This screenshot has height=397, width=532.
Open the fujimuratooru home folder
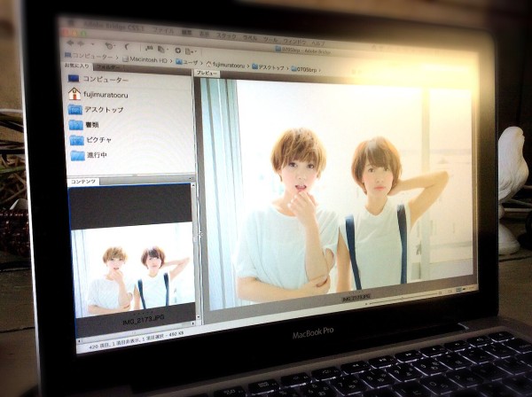pos(106,93)
